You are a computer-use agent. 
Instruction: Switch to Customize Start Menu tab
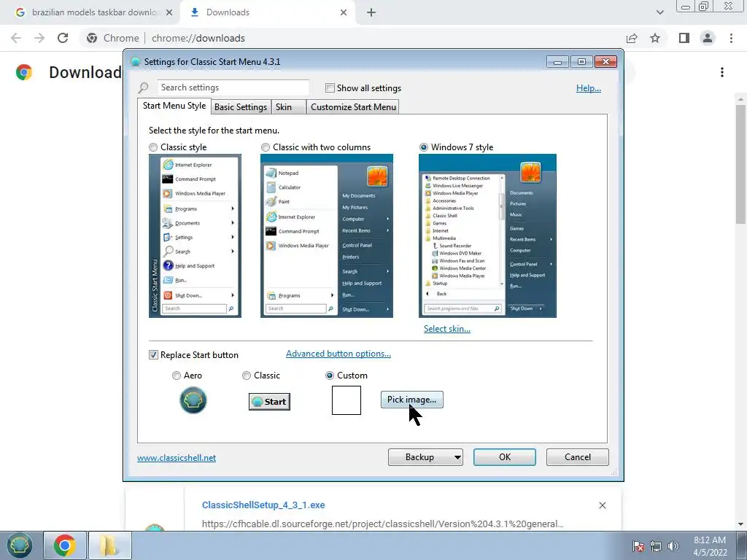(x=353, y=107)
